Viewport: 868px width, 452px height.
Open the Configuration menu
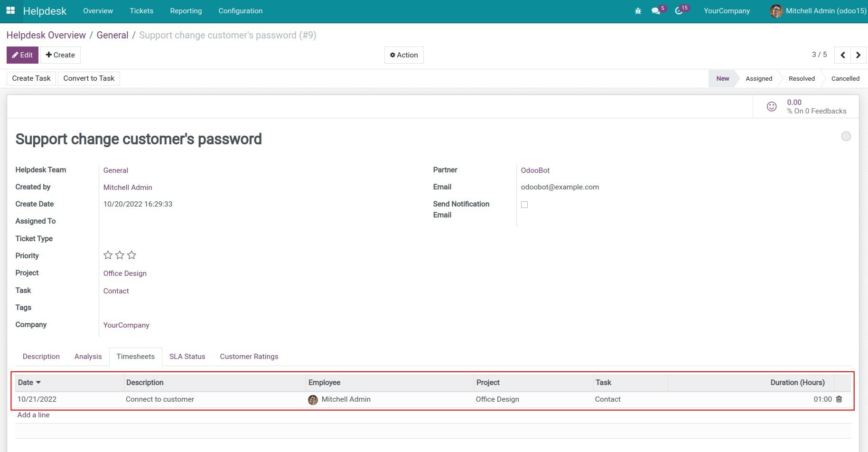240,11
